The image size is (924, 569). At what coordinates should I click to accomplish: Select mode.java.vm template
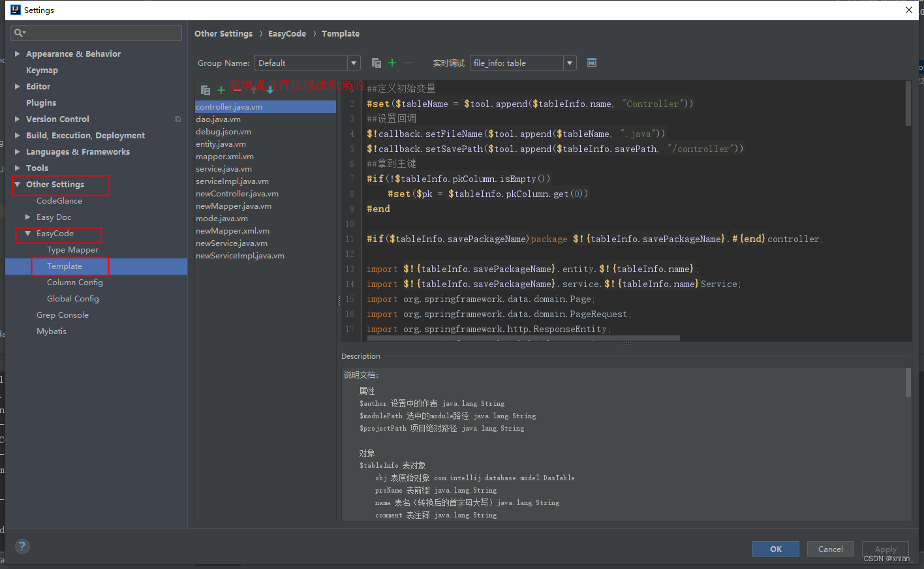[x=266, y=218]
